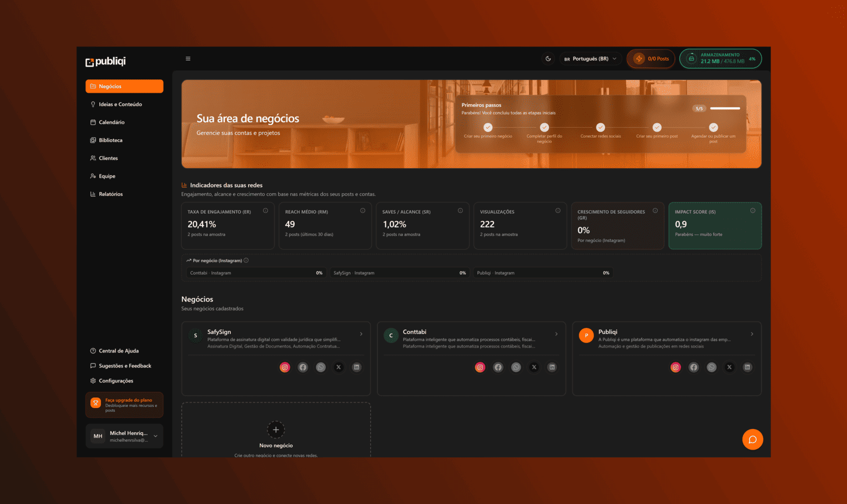Click the plus icon for Novo negócio

click(x=276, y=430)
